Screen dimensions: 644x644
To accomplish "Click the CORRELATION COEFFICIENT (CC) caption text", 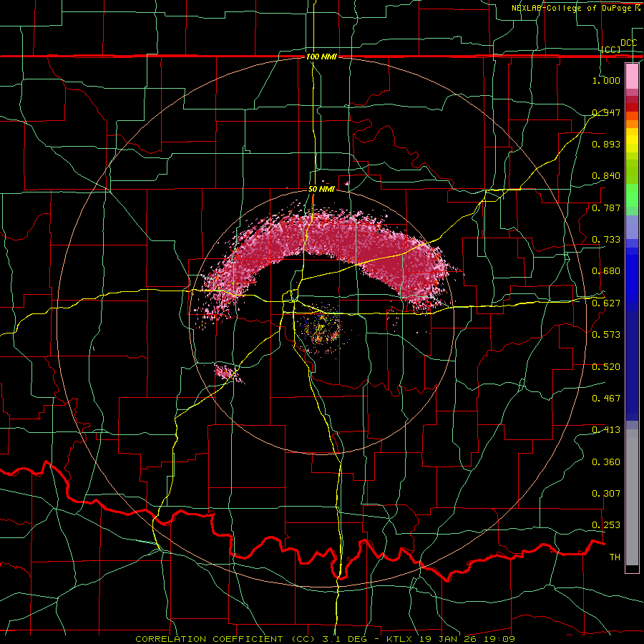I will coord(225,639).
